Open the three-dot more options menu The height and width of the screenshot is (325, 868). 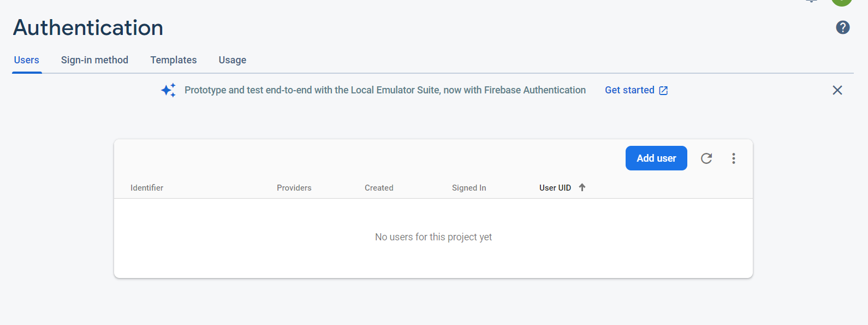click(734, 158)
